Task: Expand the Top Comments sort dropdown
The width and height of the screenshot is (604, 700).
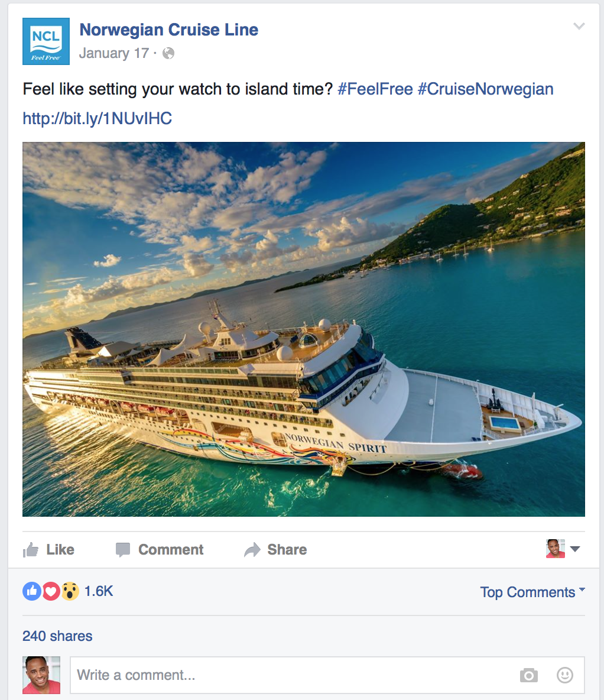Action: 532,592
